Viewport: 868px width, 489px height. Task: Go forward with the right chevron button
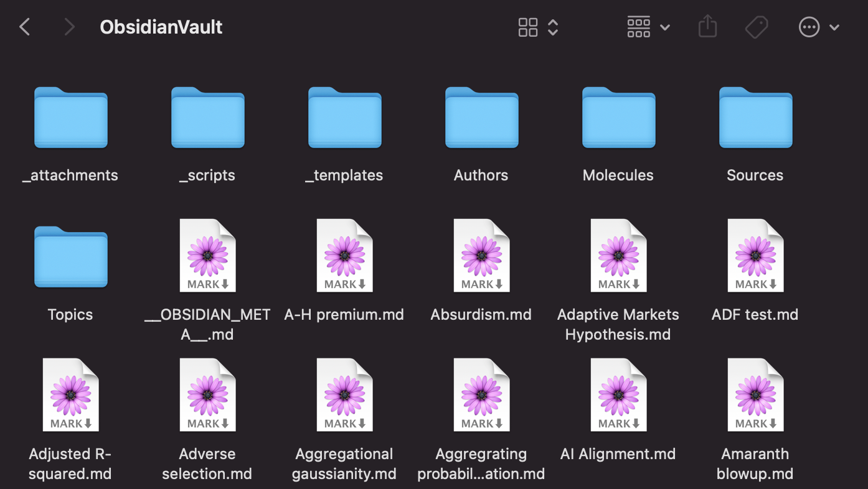pyautogui.click(x=69, y=27)
